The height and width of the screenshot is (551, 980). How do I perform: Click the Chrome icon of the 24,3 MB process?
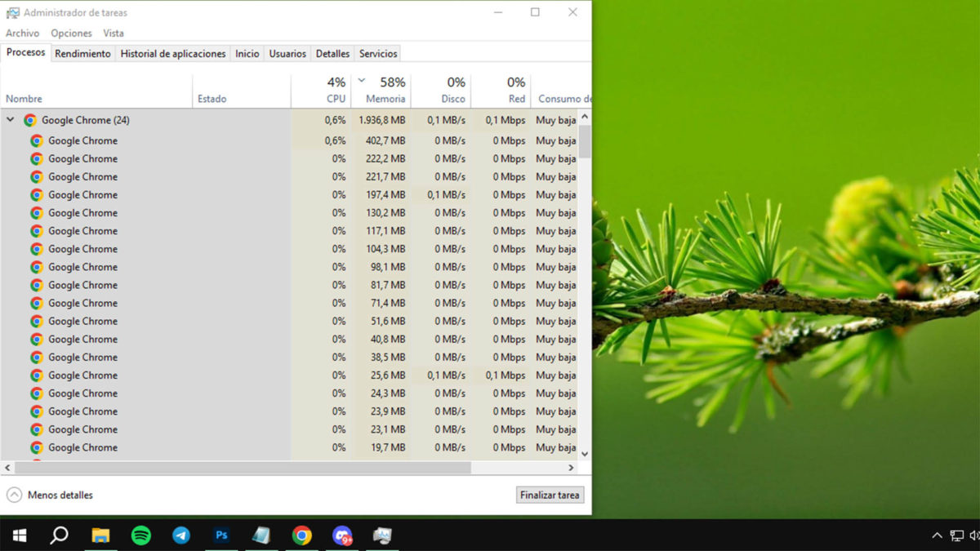pos(37,393)
